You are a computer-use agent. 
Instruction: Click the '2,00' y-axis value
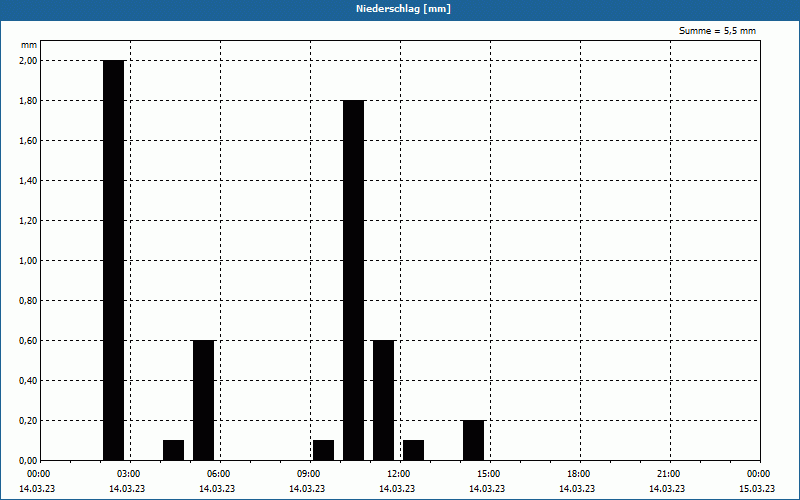pyautogui.click(x=28, y=61)
